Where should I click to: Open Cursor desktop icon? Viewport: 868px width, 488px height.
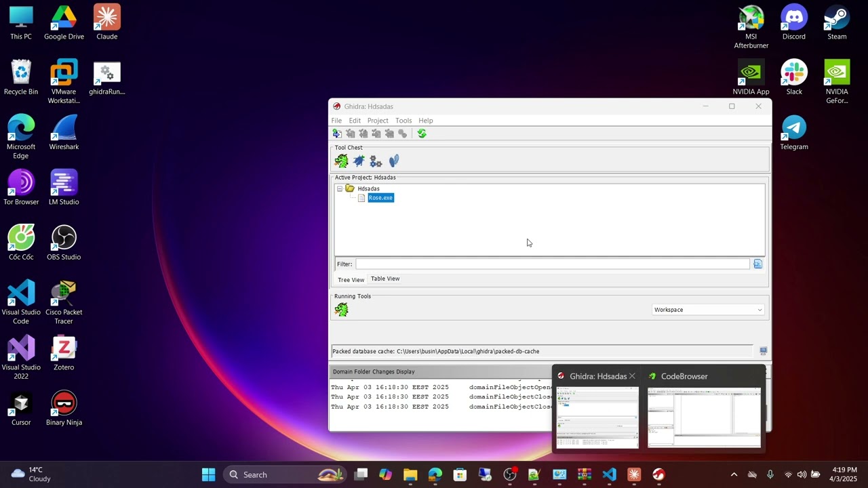click(21, 409)
